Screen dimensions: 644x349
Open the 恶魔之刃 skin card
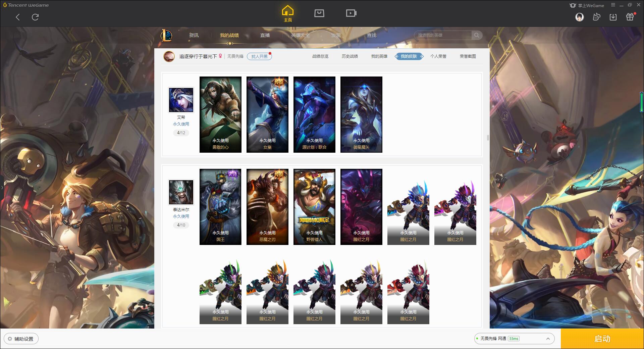(x=267, y=207)
